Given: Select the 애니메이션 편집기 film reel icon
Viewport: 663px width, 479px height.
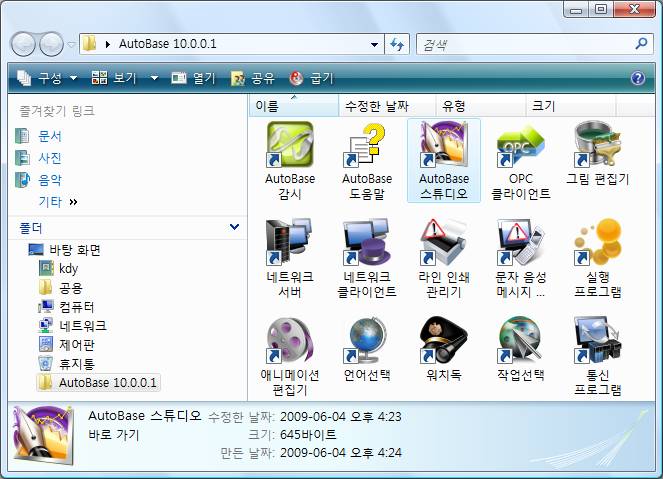Looking at the screenshot, I should point(290,340).
